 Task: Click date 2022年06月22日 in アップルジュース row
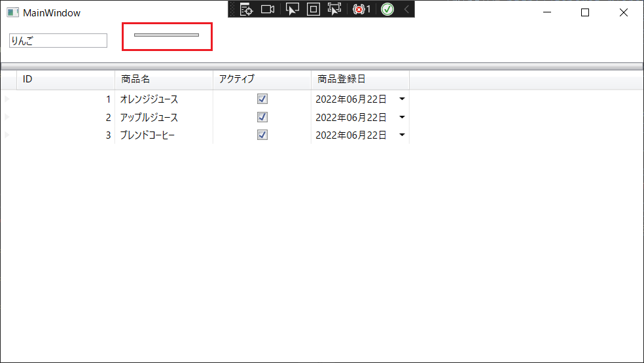pos(351,117)
